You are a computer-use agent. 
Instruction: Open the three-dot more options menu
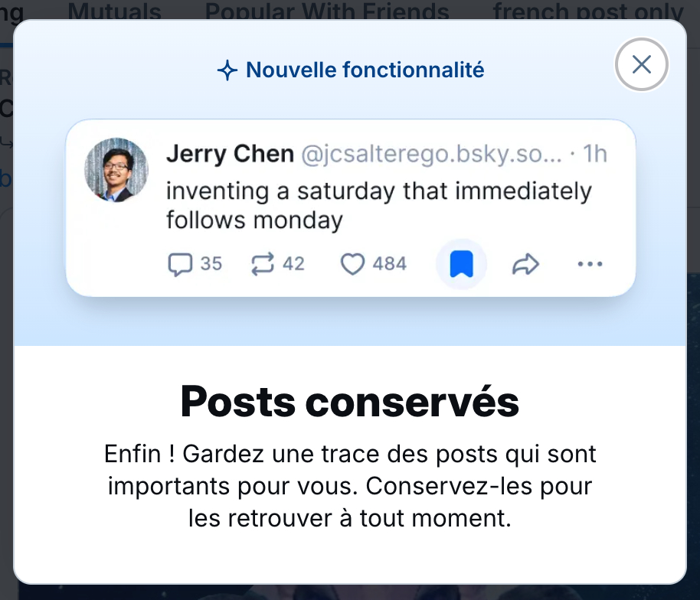click(590, 265)
